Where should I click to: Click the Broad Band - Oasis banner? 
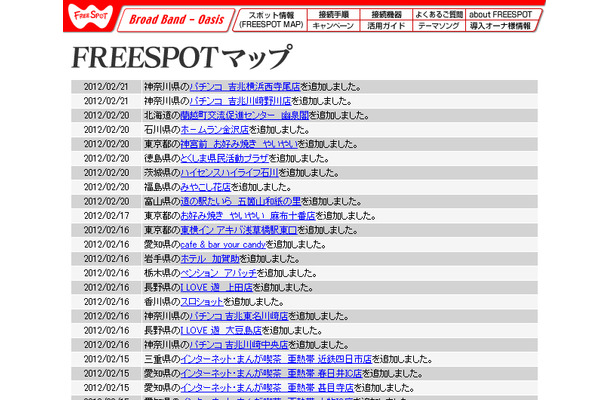point(176,19)
